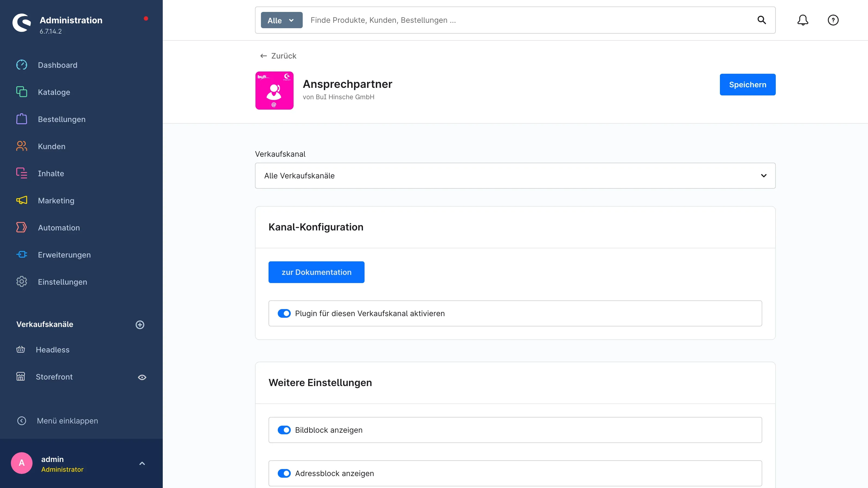
Task: Expand the Alle Verkaufskanäle dropdown
Action: (515, 176)
